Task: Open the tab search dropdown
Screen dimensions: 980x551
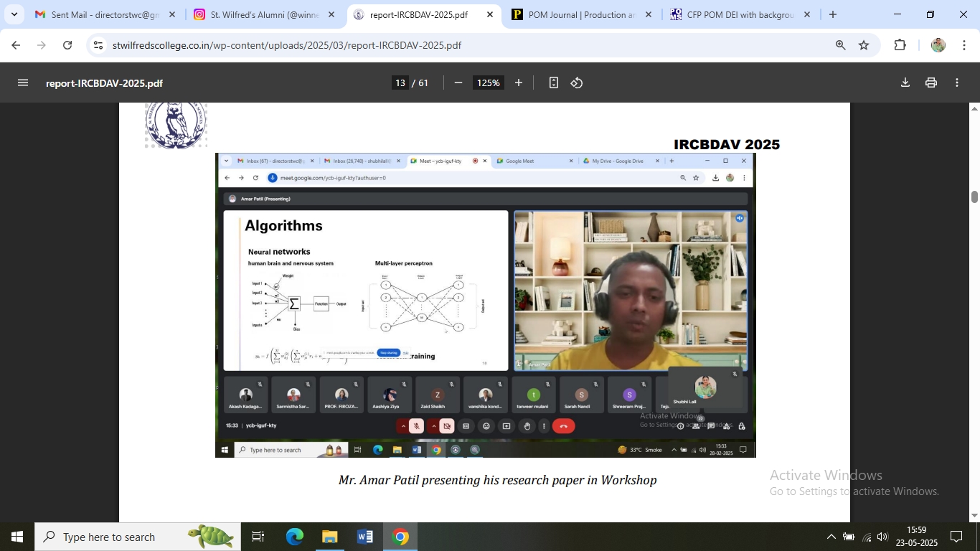Action: 14,14
